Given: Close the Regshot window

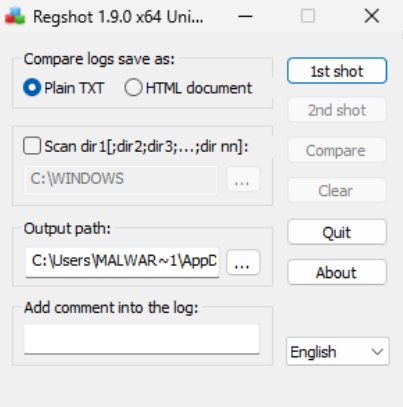Looking at the screenshot, I should [x=372, y=16].
